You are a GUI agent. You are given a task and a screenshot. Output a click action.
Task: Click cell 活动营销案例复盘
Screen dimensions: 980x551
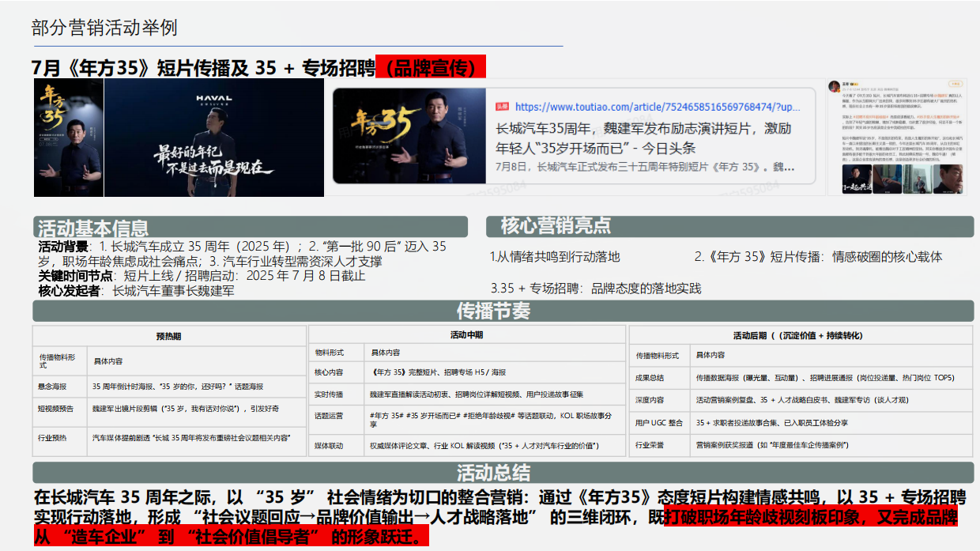pyautogui.click(x=831, y=400)
